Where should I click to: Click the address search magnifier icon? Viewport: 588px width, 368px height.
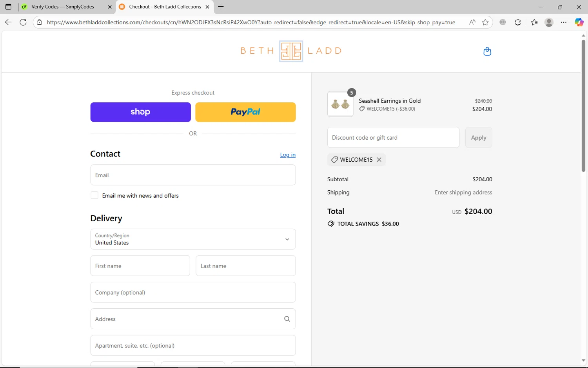287,319
